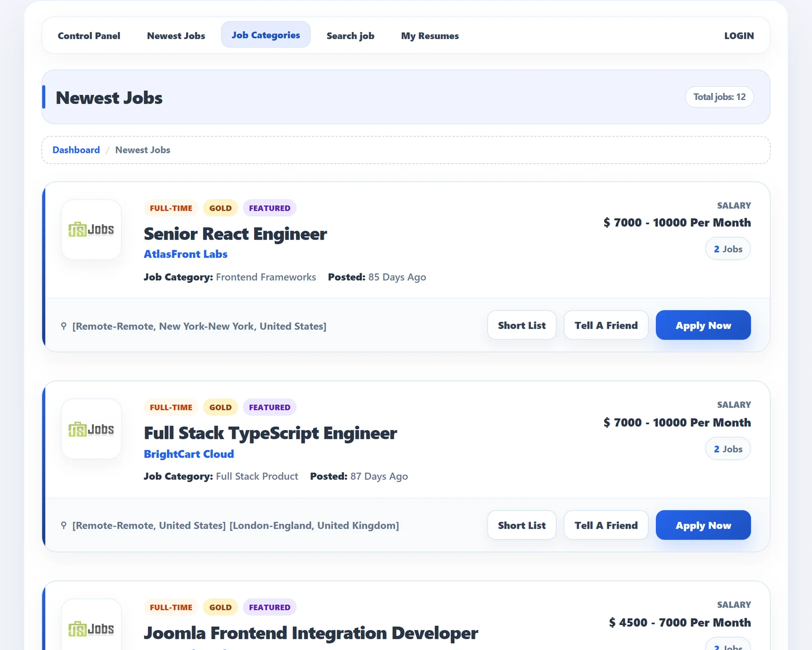The image size is (812, 650).
Task: Click 2 Jobs badge on Full Stack TypeScript card
Action: (x=728, y=449)
